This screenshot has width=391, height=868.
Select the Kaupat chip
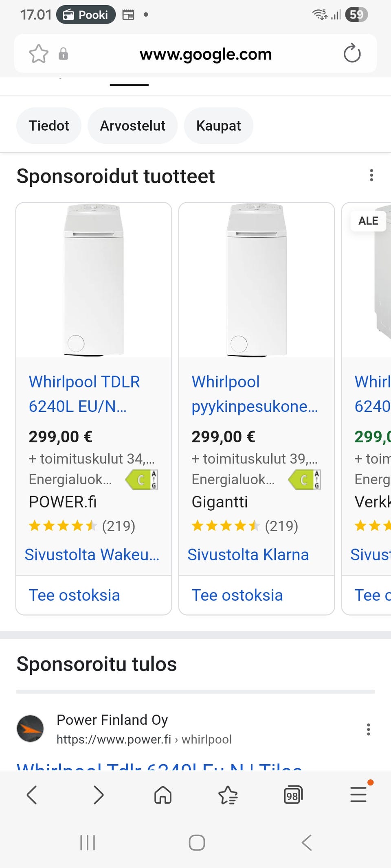point(218,126)
